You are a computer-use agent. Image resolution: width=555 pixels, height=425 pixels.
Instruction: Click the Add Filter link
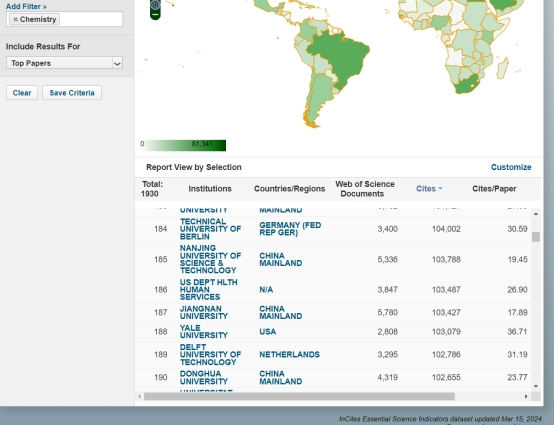coord(26,6)
